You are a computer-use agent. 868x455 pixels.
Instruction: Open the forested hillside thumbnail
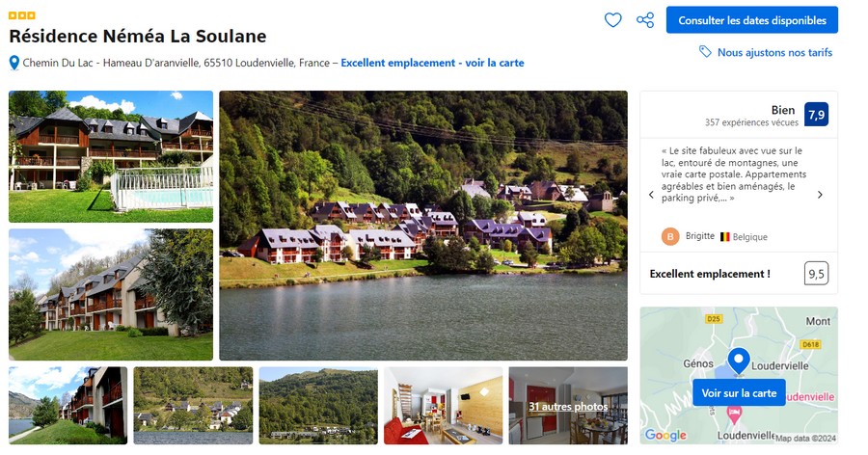tap(317, 405)
